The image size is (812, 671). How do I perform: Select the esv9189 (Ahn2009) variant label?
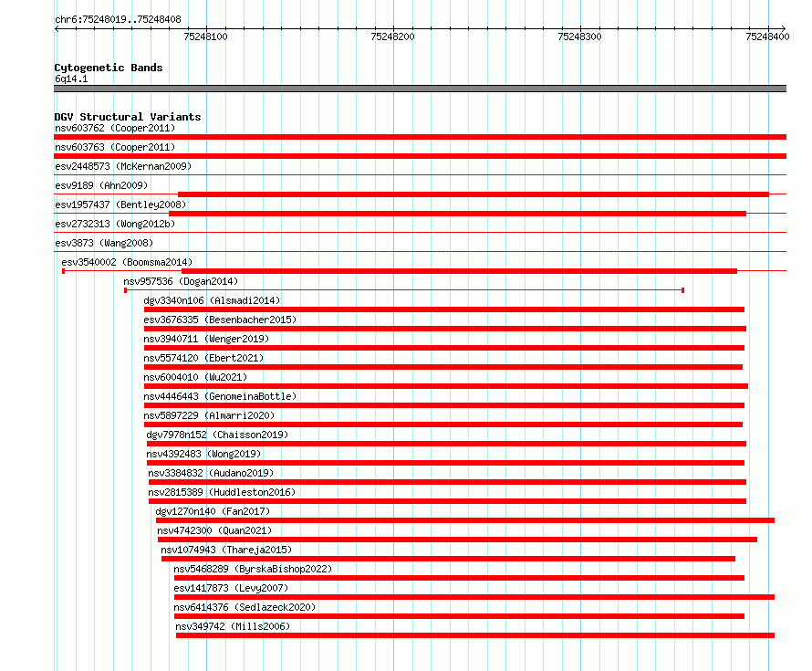click(x=101, y=185)
